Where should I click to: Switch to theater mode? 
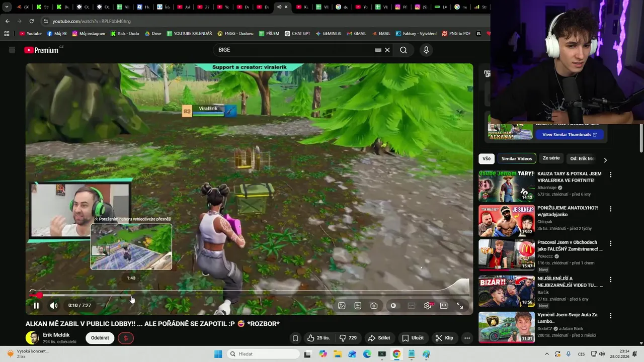[444, 306]
